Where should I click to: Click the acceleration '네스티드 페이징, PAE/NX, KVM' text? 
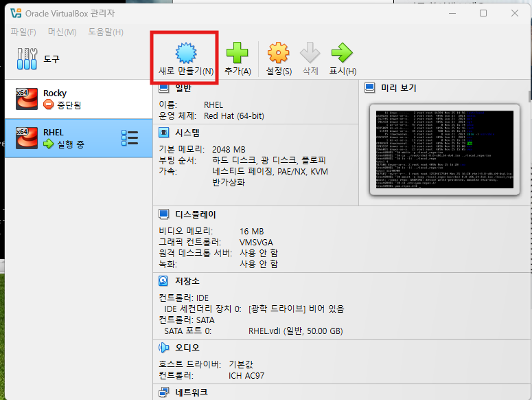(x=270, y=171)
